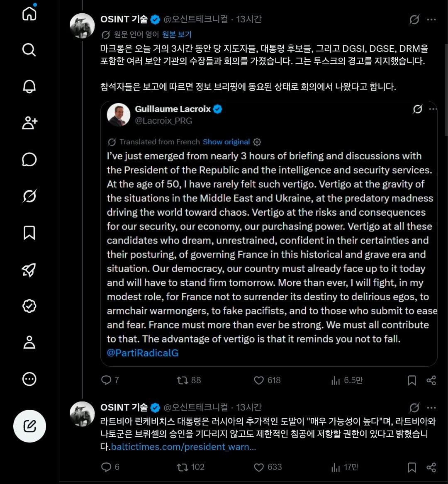Open the Grok icon in sidebar
Image resolution: width=448 pixels, height=484 pixels.
coord(29,196)
